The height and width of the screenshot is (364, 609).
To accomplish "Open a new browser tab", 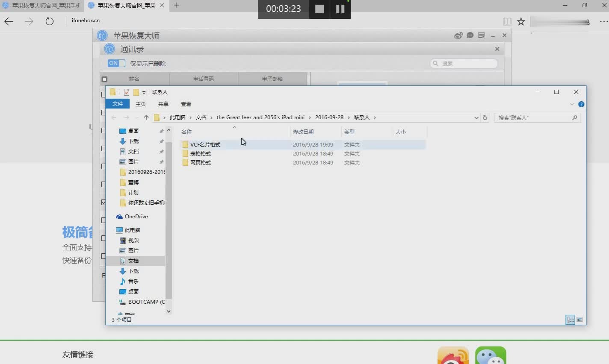I will 177,5.
